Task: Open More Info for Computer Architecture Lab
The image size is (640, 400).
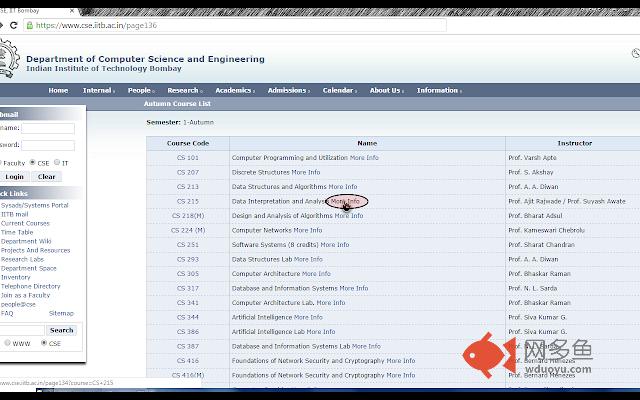Action: tap(331, 302)
